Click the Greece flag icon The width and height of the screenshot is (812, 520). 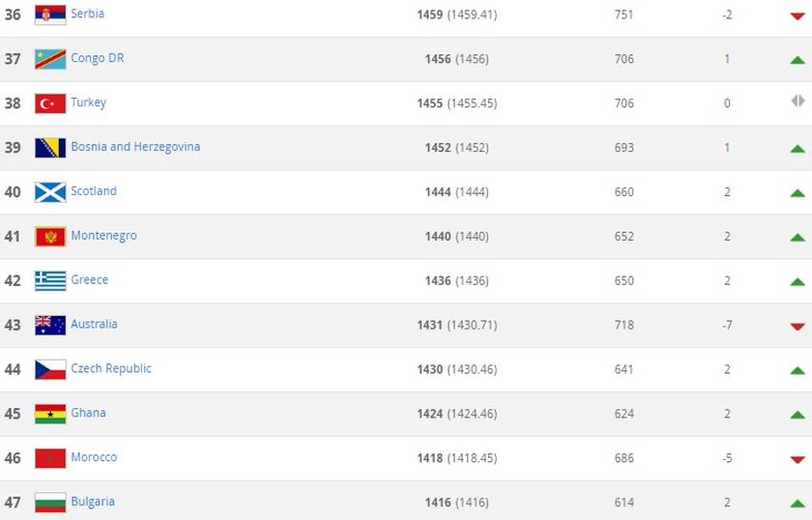point(50,280)
